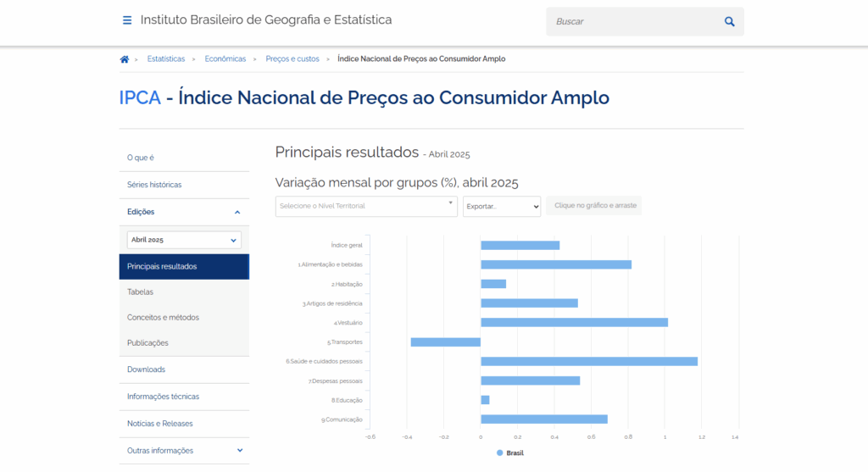This screenshot has width=868, height=472.
Task: Click the search magnifier icon
Action: pyautogui.click(x=729, y=22)
